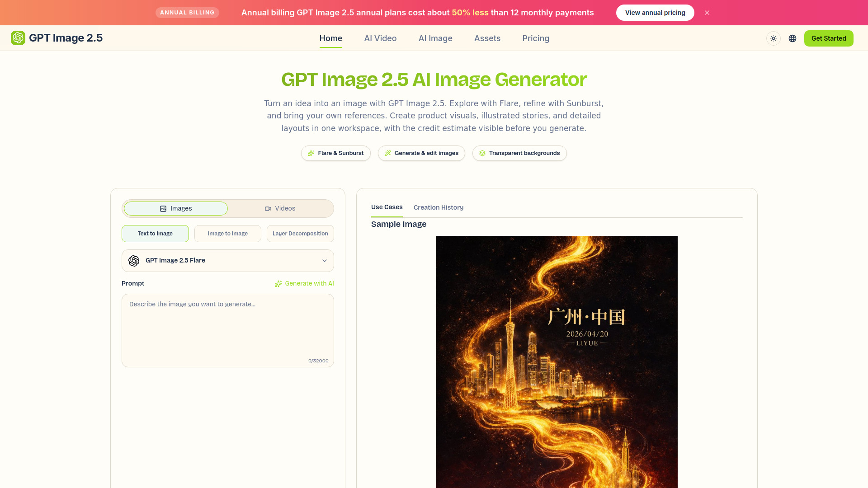The width and height of the screenshot is (868, 488).
Task: Click the 50% less banner text
Action: click(x=470, y=13)
